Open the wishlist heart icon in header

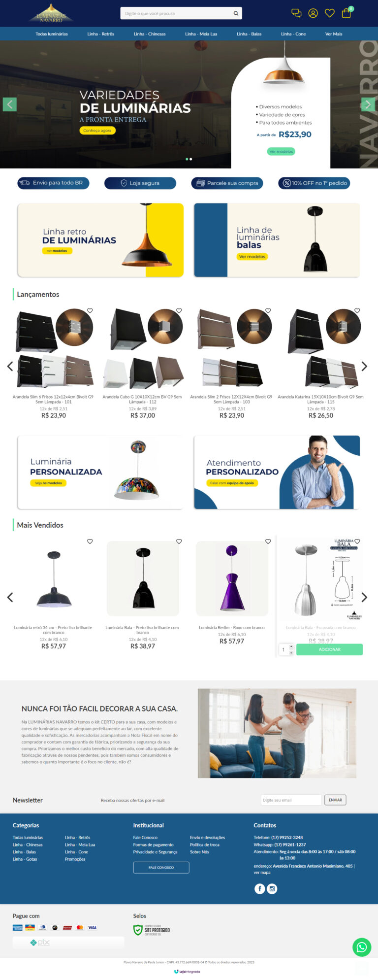(330, 13)
